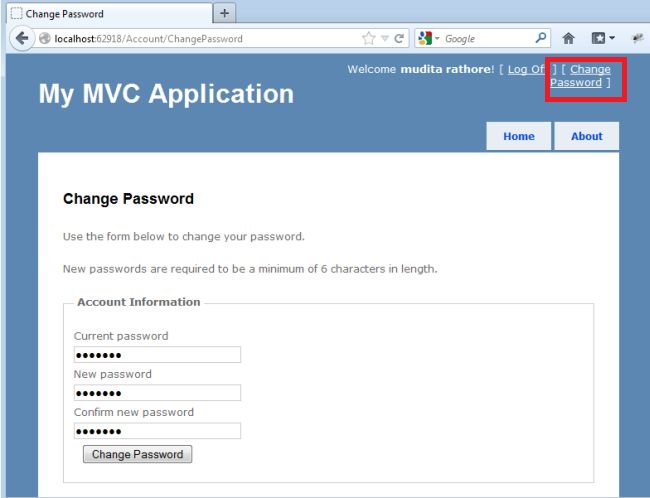Reload the page with the refresh icon

pyautogui.click(x=399, y=39)
